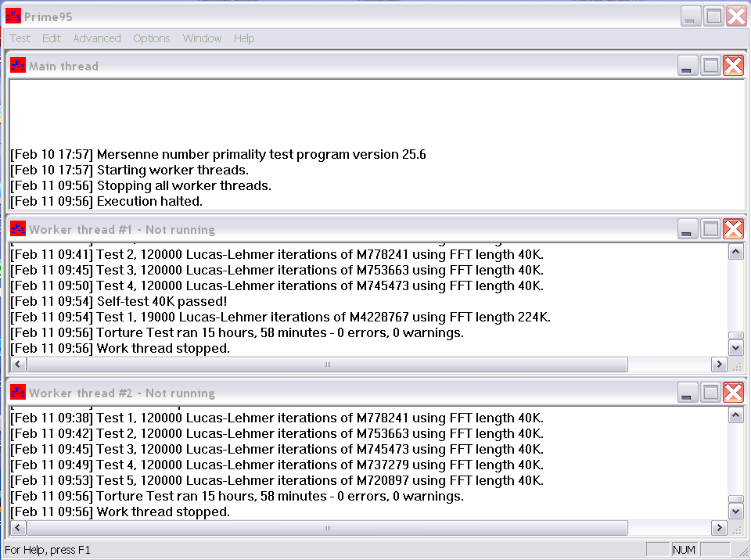
Task: Click 'Starting worker threads.' log line
Action: point(129,170)
